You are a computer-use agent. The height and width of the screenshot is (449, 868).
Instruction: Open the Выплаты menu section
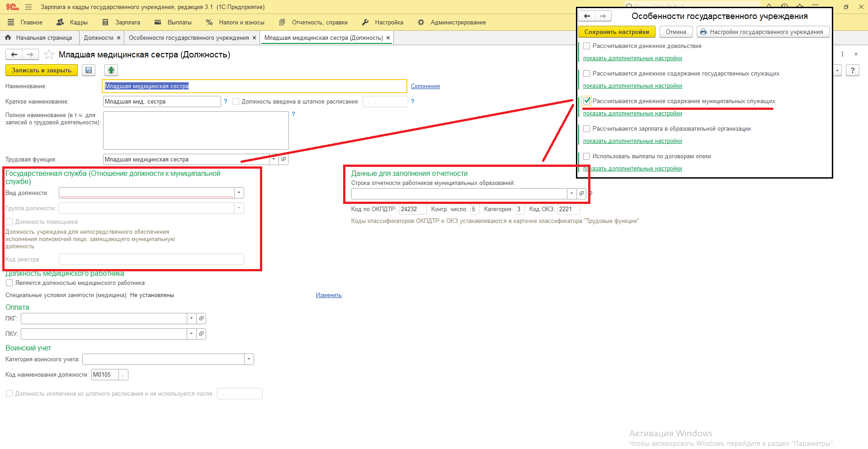[x=173, y=22]
